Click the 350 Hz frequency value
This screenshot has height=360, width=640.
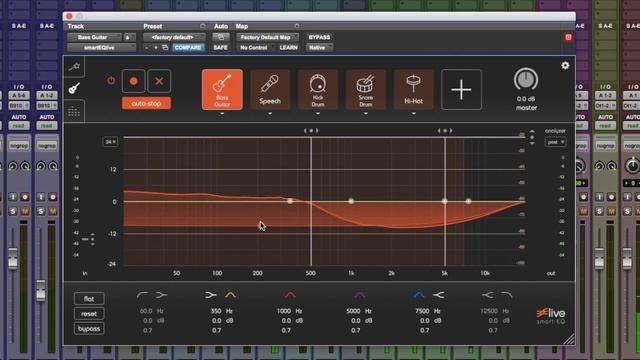coord(216,311)
